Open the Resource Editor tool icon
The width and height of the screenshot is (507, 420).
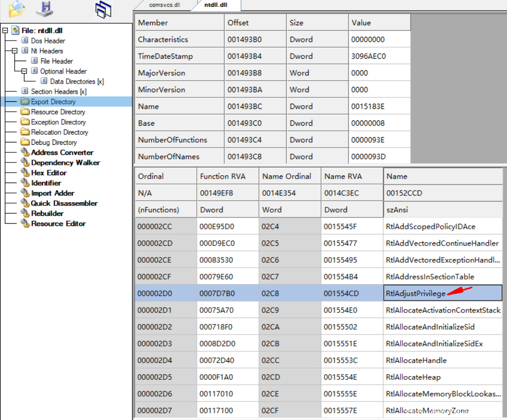click(25, 223)
